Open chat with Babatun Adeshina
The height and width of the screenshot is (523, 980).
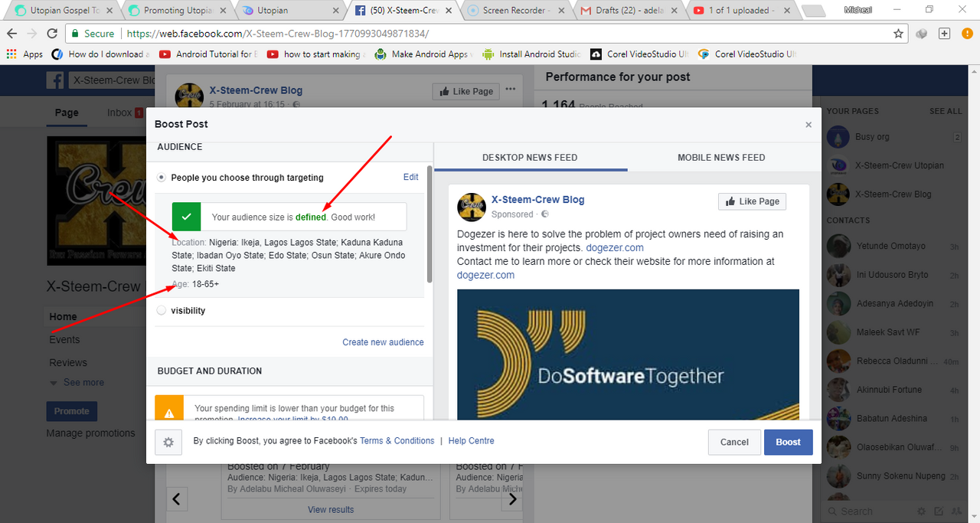(894, 419)
